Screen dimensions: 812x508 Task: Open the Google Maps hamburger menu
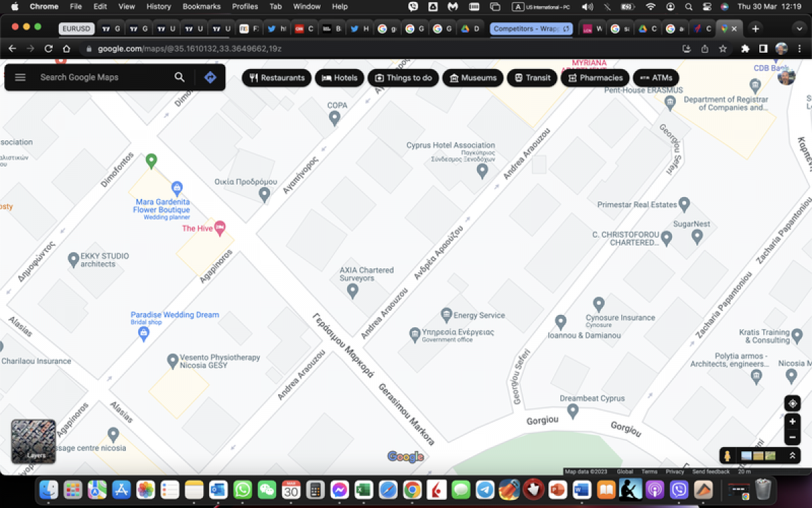tap(20, 77)
